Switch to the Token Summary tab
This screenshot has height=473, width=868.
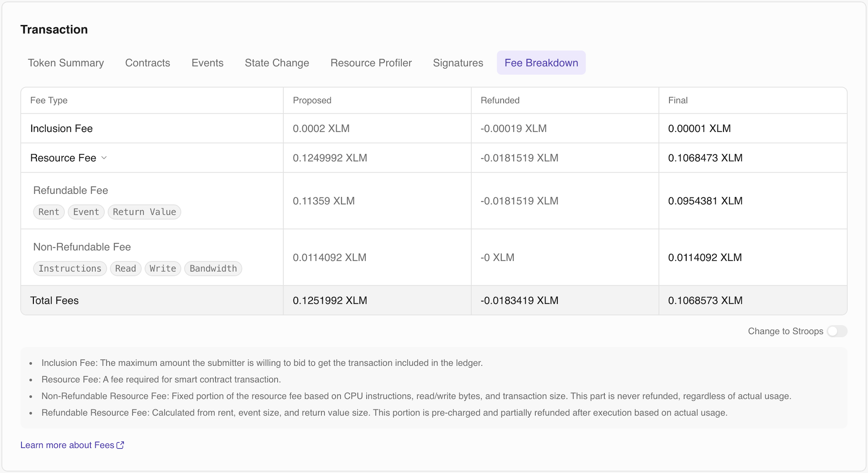(66, 63)
